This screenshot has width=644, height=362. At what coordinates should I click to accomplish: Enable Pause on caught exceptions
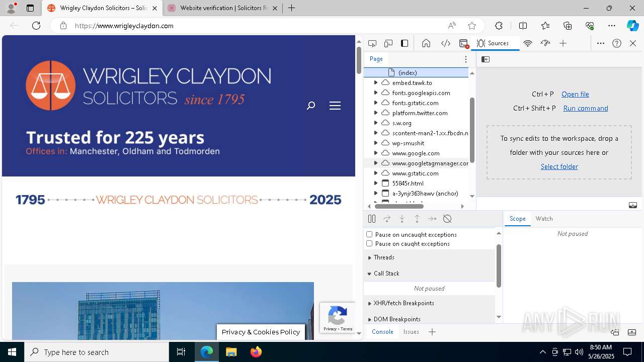pos(369,243)
